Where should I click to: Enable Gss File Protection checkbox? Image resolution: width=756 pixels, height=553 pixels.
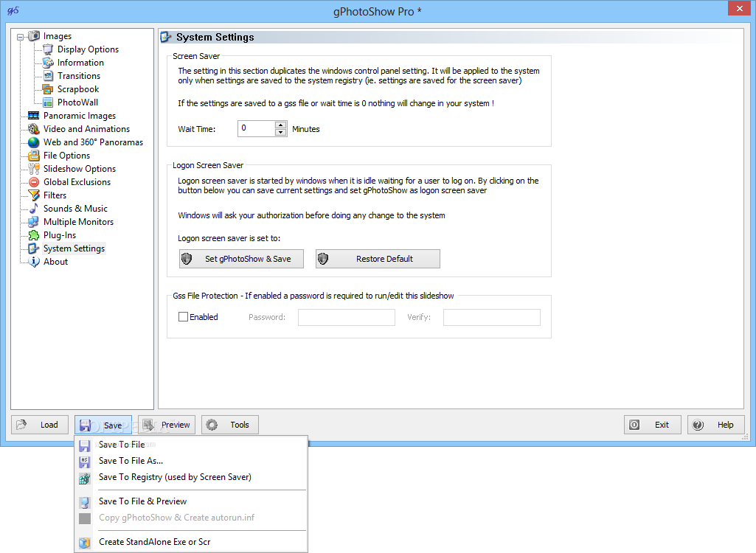click(183, 317)
